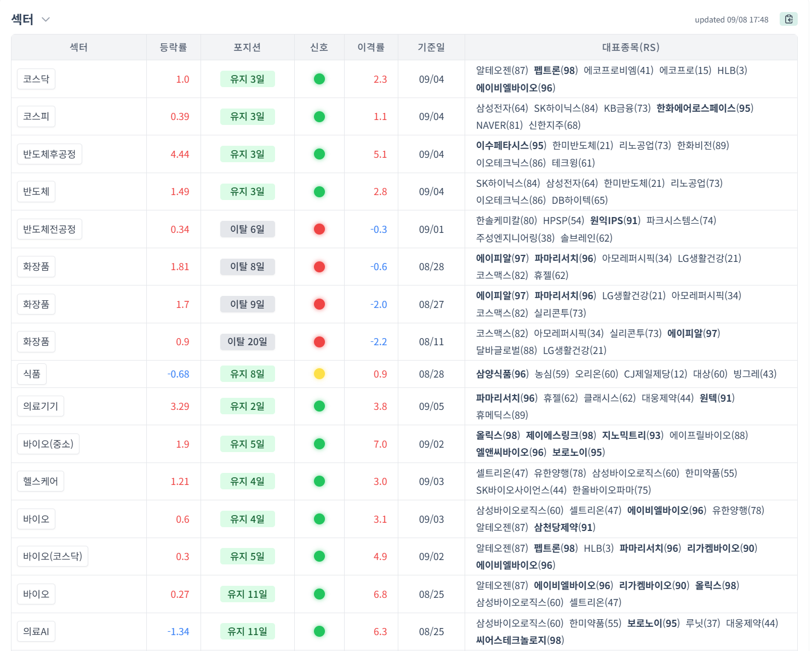Open 씨어스테크놀로지(98) stock link
This screenshot has width=812, height=651.
(x=519, y=640)
